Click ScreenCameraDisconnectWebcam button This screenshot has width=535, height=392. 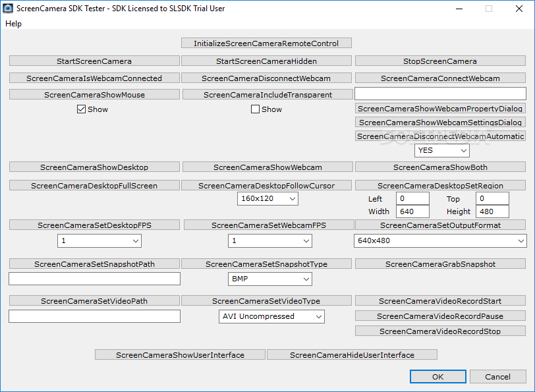coord(266,78)
